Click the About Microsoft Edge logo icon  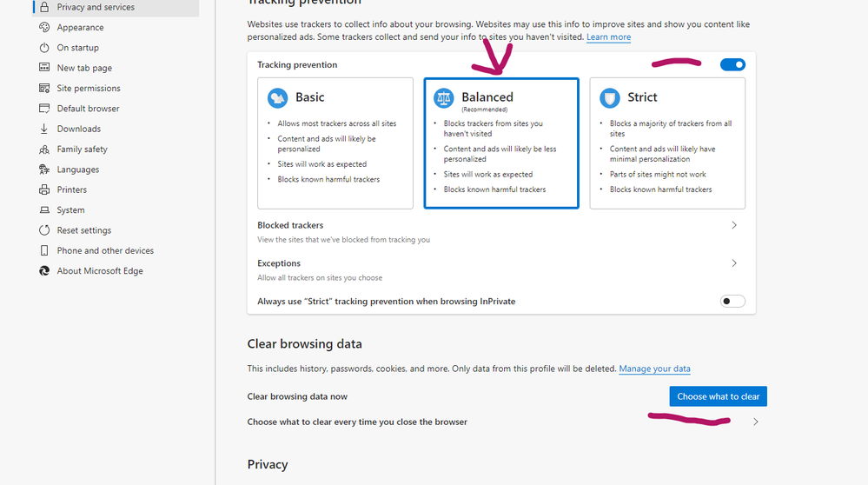tap(44, 270)
